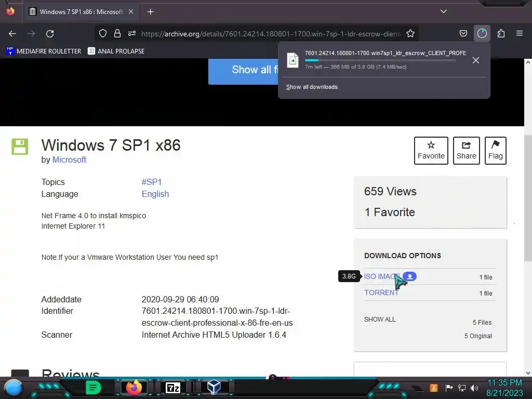Image resolution: width=532 pixels, height=399 pixels.
Task: Open the green notes app on the taskbar
Action: (94, 388)
